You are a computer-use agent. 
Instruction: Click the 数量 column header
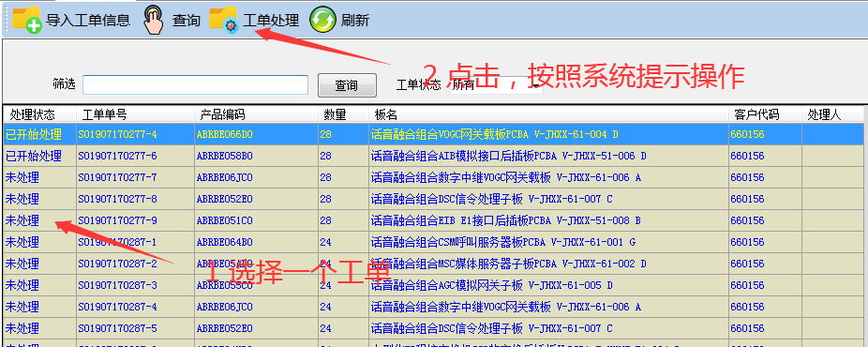tap(343, 114)
